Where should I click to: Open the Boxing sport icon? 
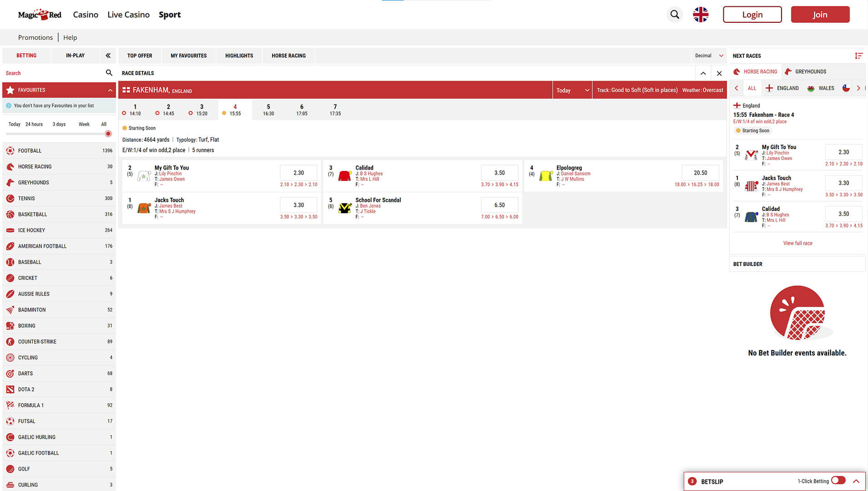coord(10,326)
